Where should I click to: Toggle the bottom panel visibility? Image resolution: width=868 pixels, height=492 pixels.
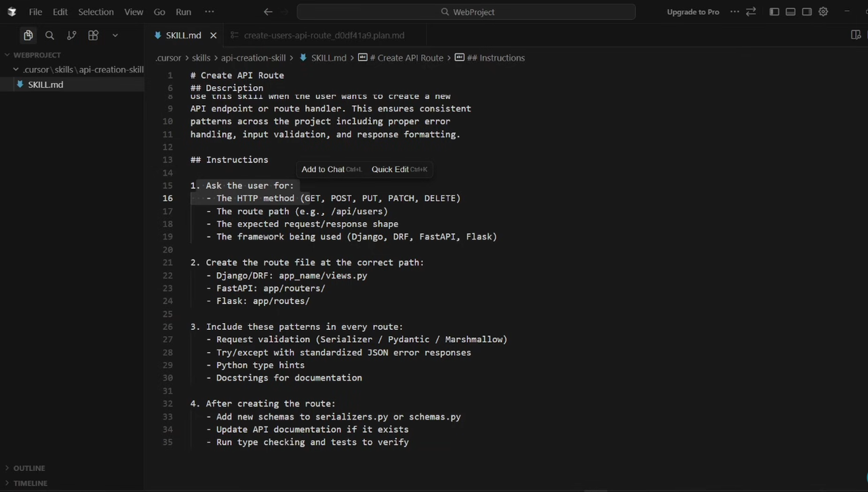(791, 12)
